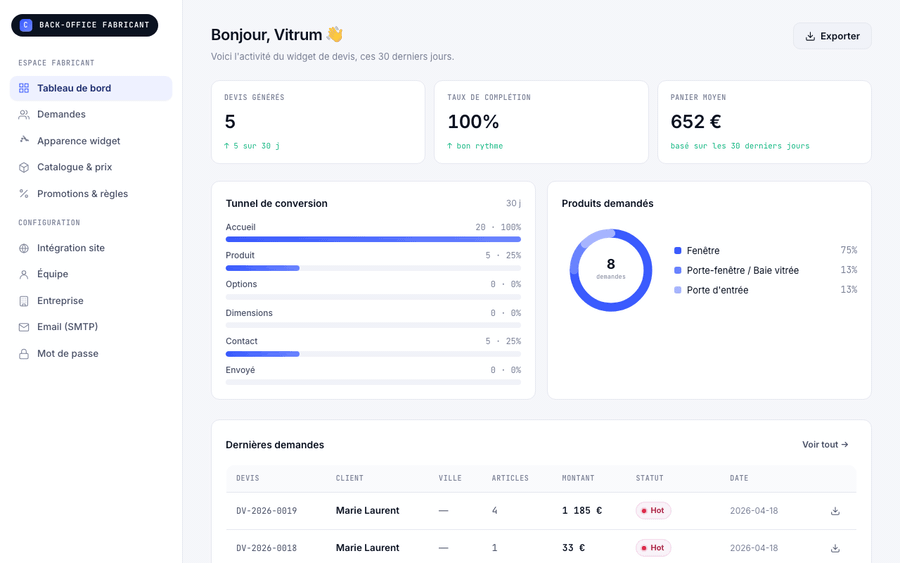Click the Exporter button
900x563 pixels.
(x=832, y=36)
